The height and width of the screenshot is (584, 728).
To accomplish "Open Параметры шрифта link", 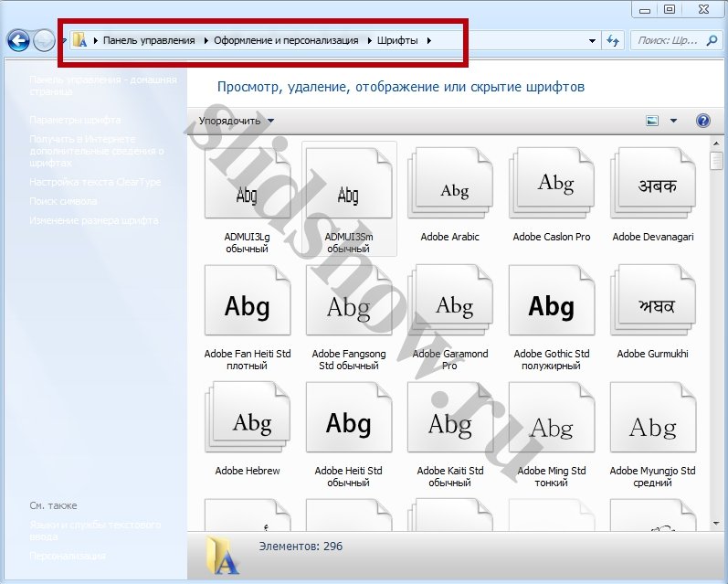I will click(75, 120).
